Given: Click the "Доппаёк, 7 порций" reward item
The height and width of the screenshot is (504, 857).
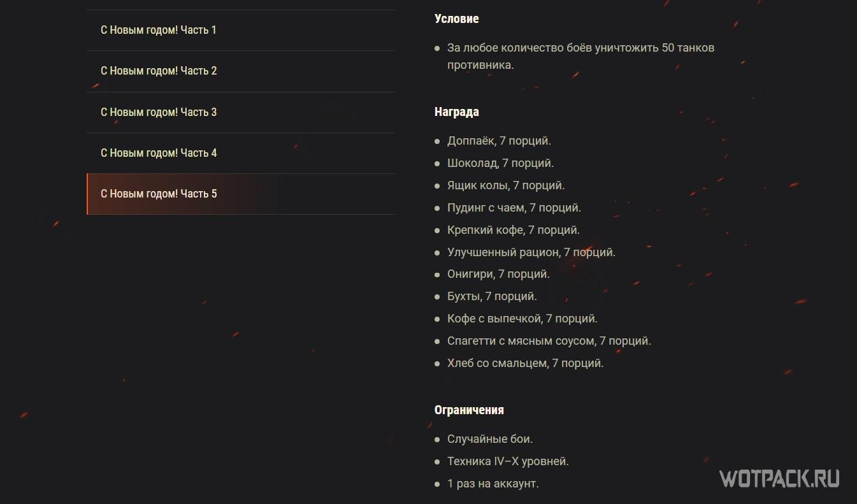Looking at the screenshot, I should [x=499, y=141].
